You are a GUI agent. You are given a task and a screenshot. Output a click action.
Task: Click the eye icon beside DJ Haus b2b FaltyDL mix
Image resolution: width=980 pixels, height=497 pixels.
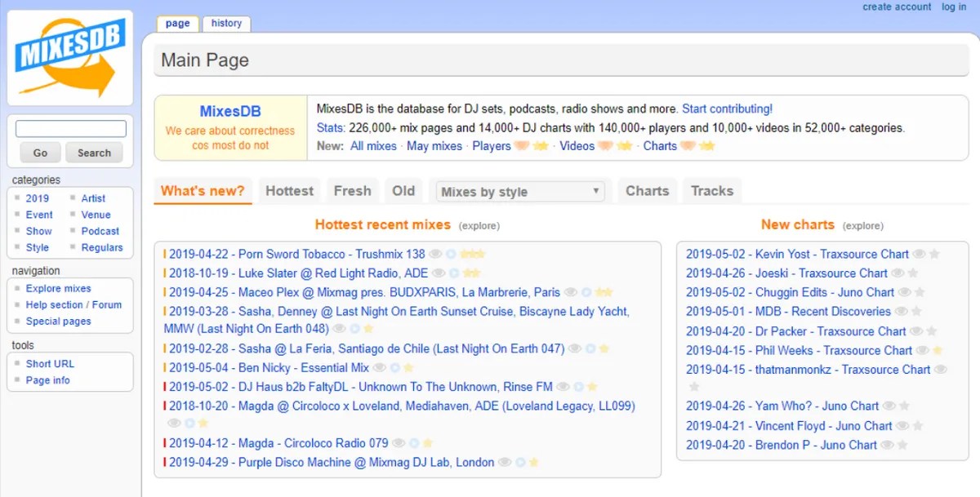(563, 387)
